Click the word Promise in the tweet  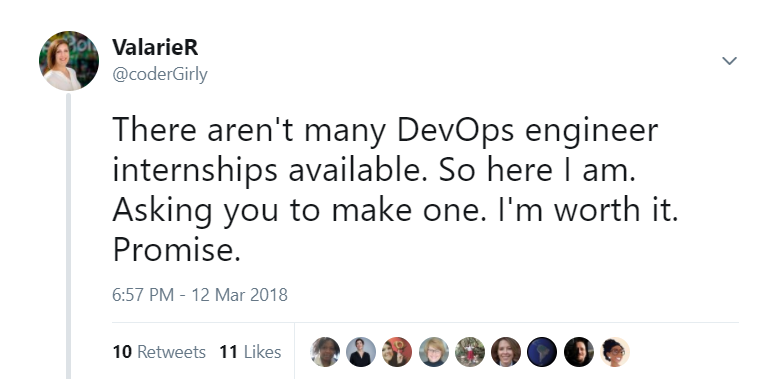177,250
